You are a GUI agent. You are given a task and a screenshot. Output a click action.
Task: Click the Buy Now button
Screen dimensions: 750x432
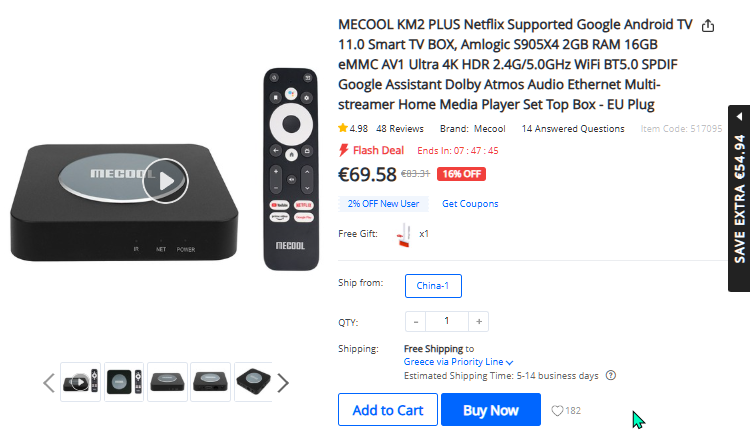(x=491, y=410)
